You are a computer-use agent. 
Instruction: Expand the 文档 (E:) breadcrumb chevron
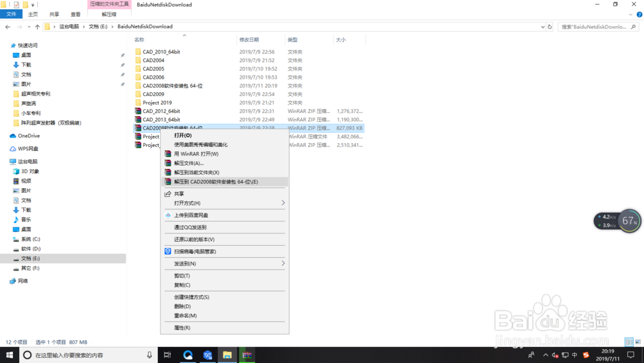[x=112, y=26]
